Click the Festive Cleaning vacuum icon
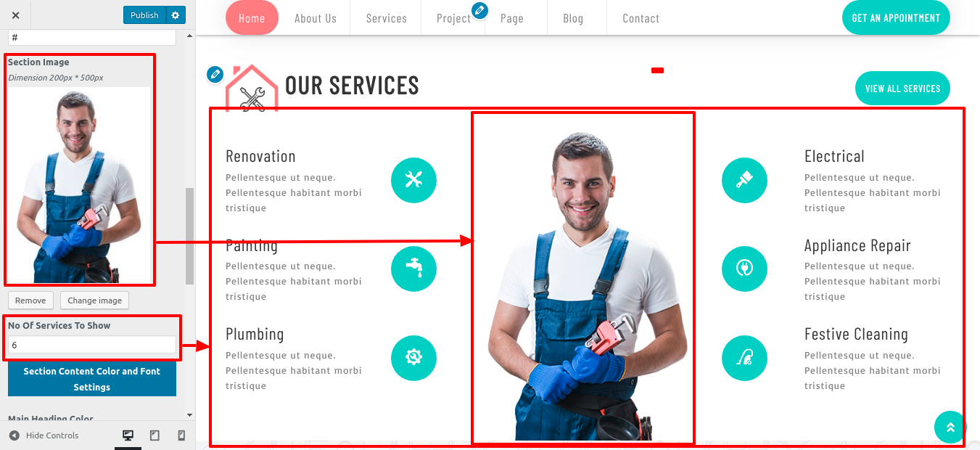The height and width of the screenshot is (450, 980). tap(744, 358)
